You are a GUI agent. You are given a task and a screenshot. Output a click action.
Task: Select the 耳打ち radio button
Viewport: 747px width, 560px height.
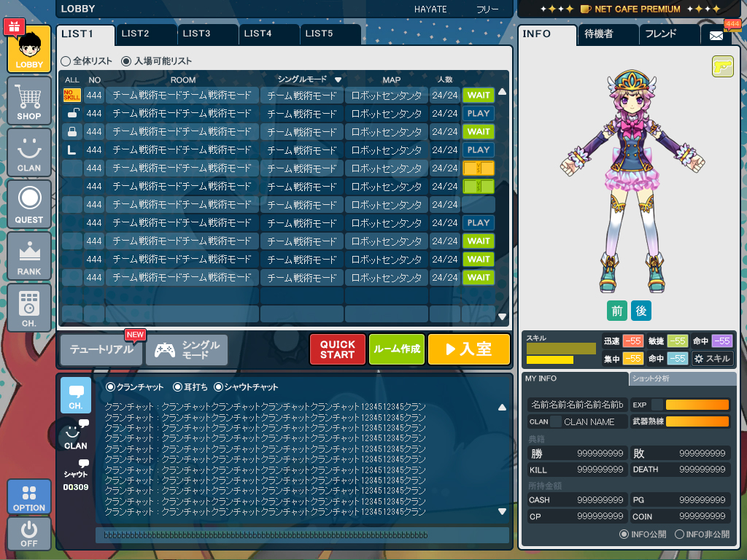pos(178,387)
